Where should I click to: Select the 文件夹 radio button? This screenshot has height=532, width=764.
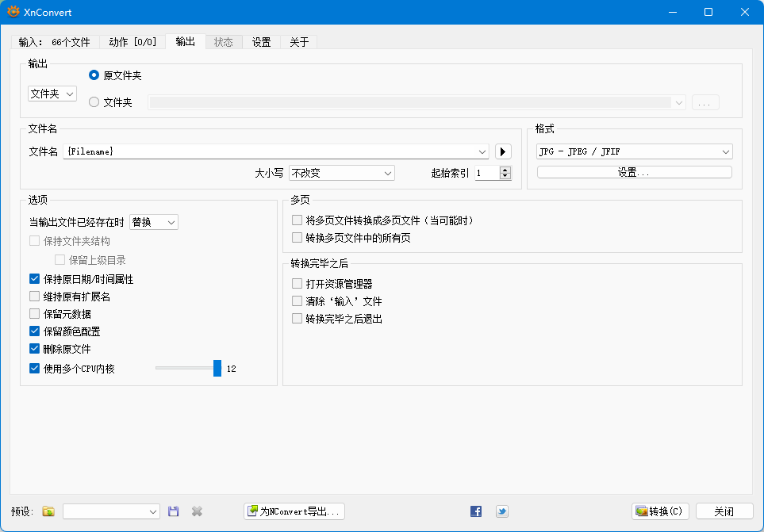93,101
